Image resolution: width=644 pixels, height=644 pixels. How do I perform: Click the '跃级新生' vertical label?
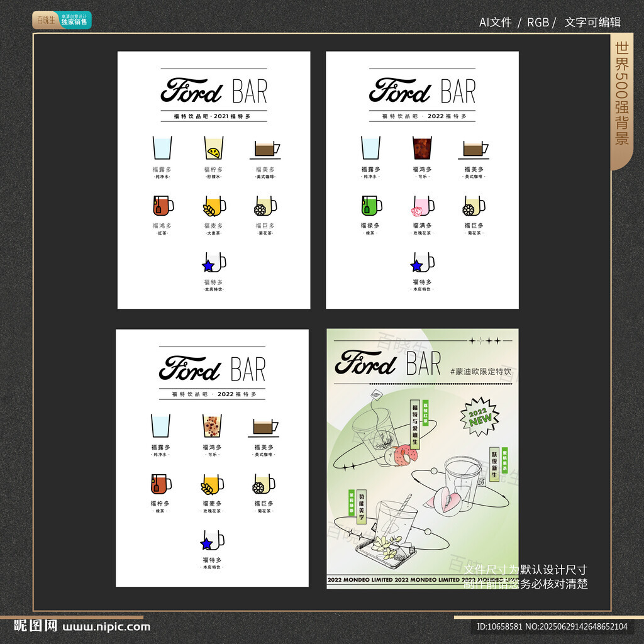[x=494, y=464]
